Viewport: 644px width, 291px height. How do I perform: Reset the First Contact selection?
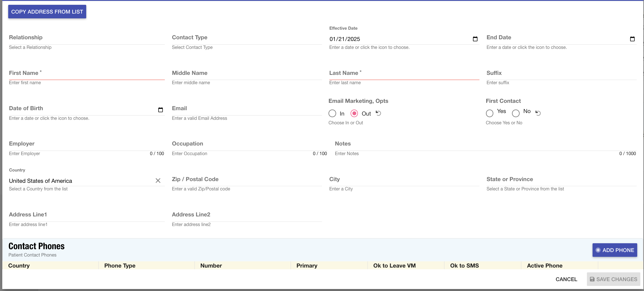pyautogui.click(x=538, y=113)
